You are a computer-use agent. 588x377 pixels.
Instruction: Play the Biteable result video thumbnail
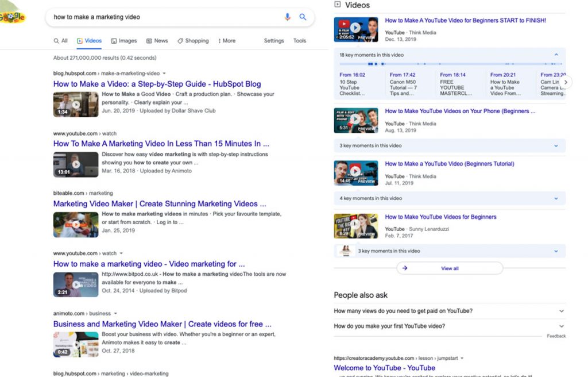click(76, 225)
